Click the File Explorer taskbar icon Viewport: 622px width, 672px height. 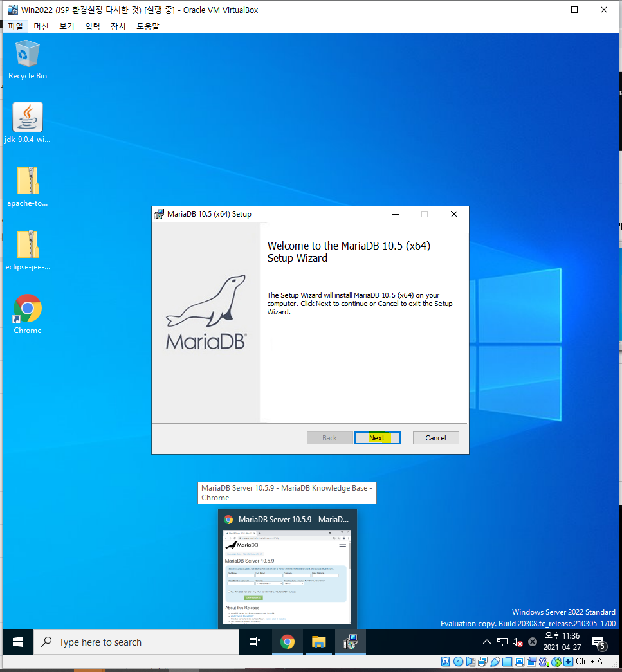click(318, 642)
